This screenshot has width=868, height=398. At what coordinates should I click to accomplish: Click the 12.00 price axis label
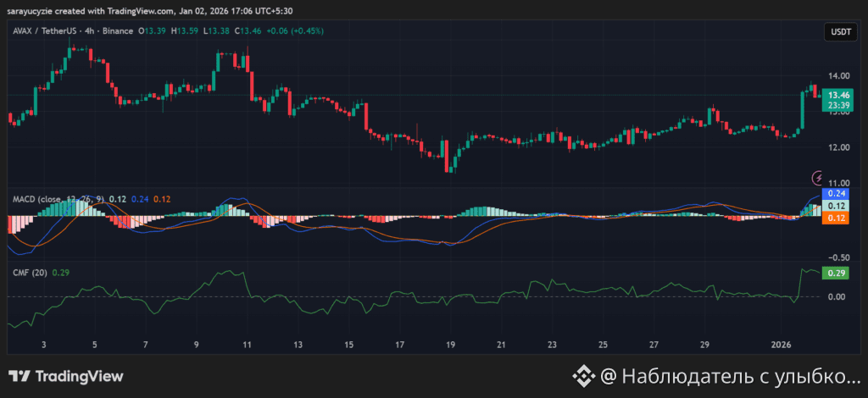(x=839, y=147)
